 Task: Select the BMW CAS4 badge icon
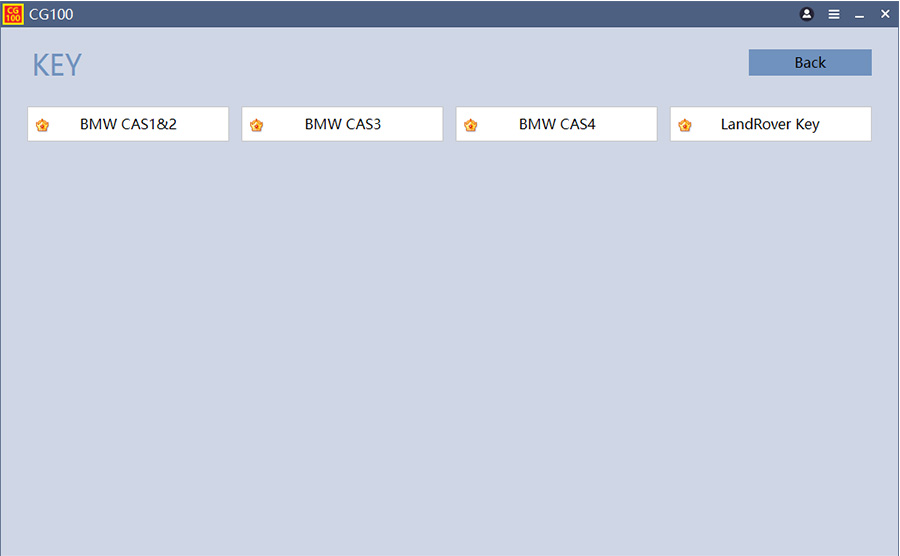[x=470, y=125]
